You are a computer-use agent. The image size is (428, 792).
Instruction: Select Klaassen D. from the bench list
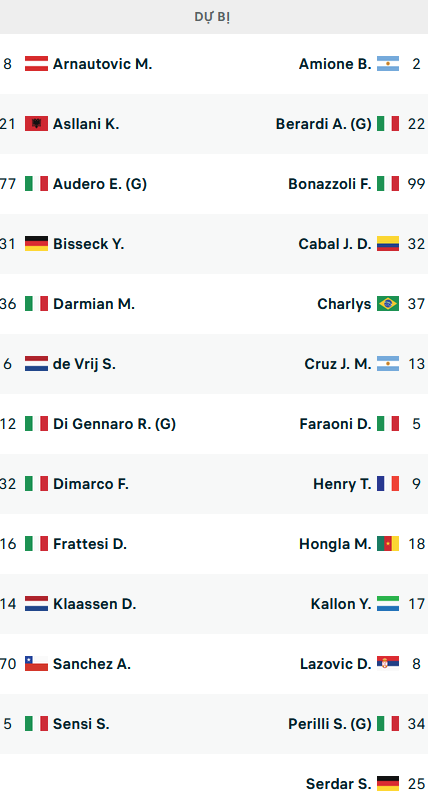point(94,604)
